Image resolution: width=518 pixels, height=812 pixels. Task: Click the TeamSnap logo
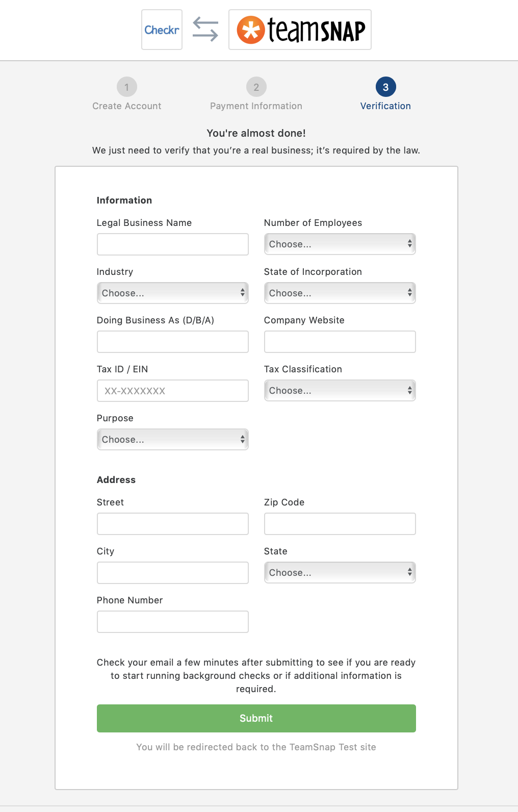click(300, 30)
